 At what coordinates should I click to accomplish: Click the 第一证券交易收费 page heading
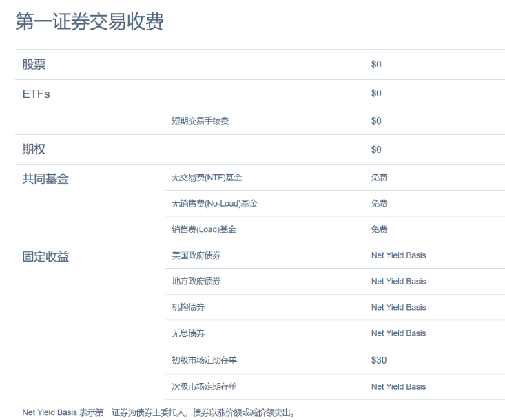pyautogui.click(x=90, y=22)
